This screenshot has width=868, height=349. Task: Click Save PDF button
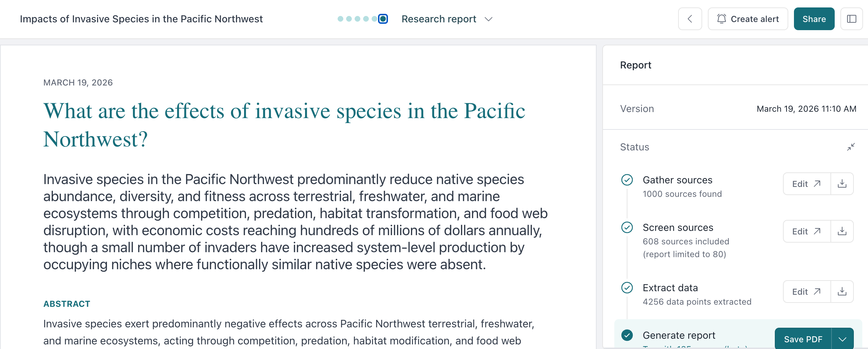[x=803, y=339]
